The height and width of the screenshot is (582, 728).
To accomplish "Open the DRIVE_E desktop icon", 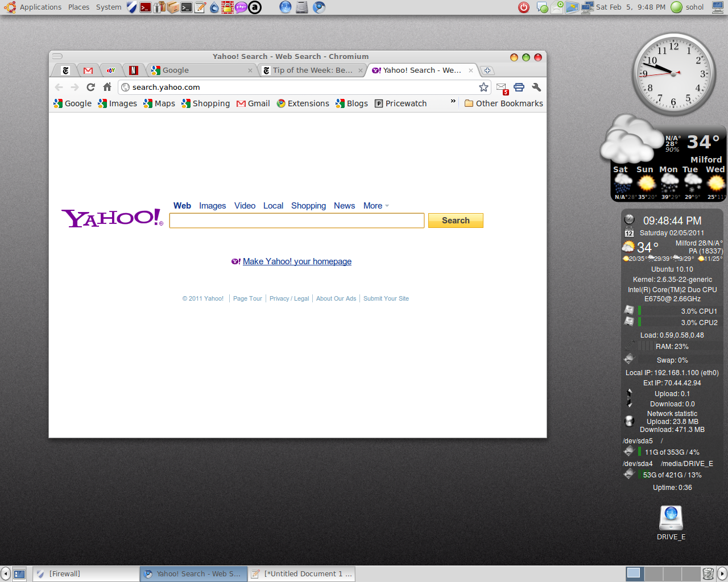I will coord(671,523).
